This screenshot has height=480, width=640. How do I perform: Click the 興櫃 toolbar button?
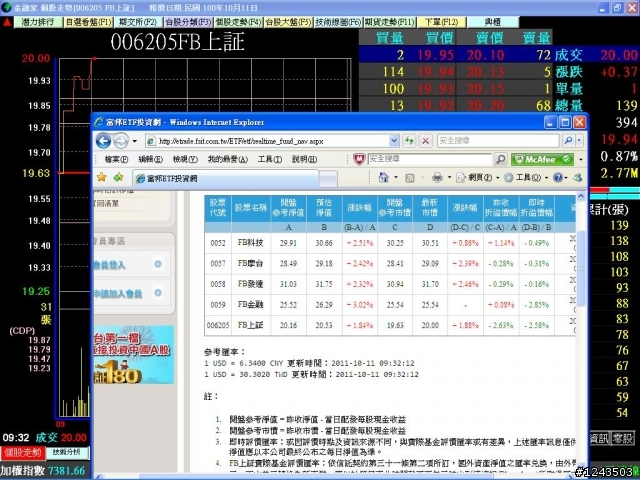coord(493,22)
